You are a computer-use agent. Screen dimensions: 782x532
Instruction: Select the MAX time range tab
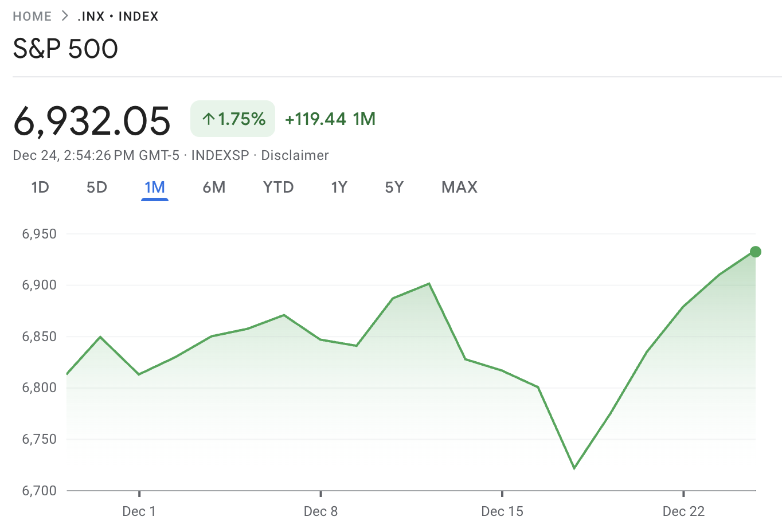coord(459,187)
